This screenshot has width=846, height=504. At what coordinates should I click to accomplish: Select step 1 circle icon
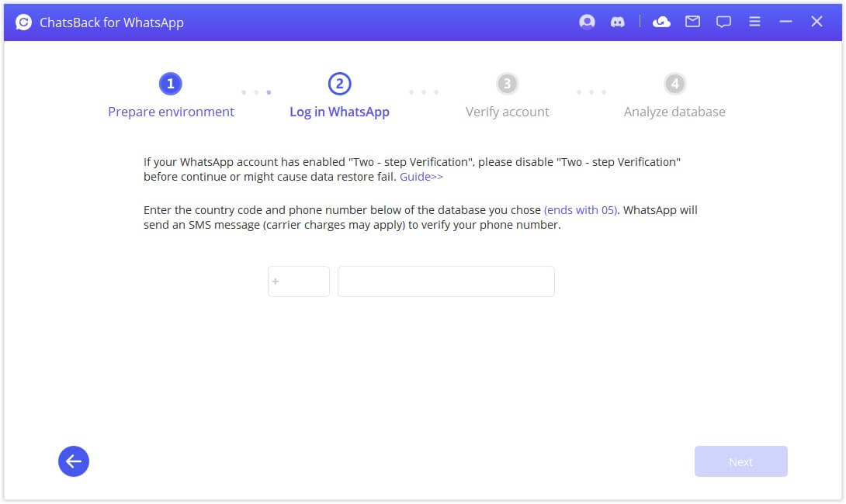coord(171,84)
